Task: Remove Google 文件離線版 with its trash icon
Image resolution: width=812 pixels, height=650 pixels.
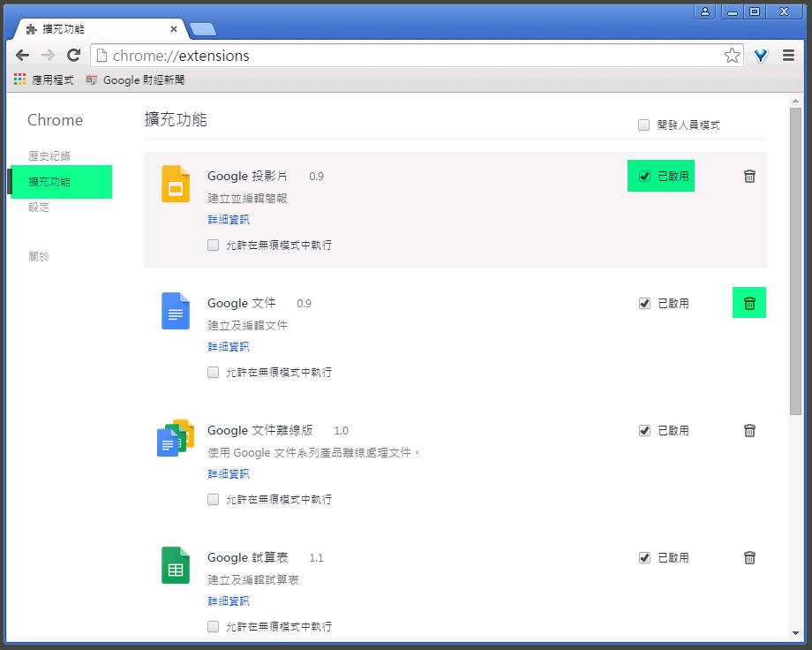Action: [x=749, y=430]
